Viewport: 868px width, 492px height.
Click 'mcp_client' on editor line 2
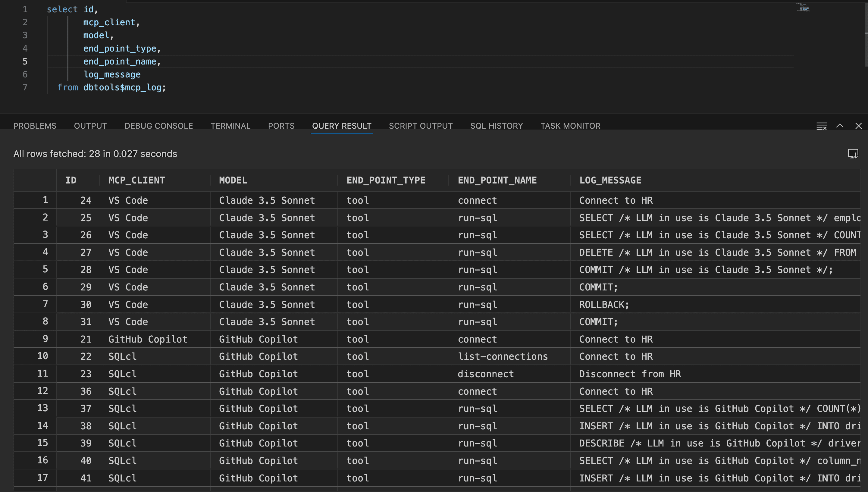109,22
